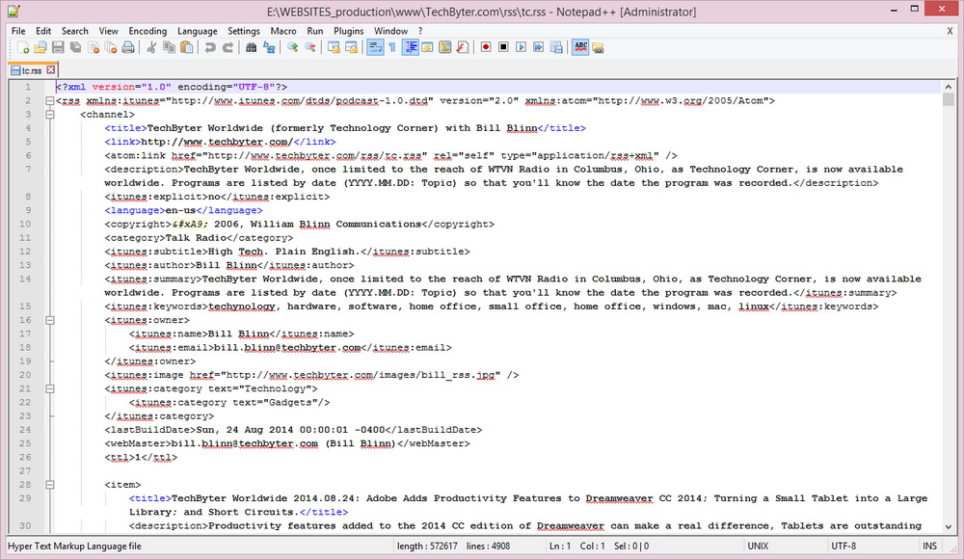
Task: Click the Open file folder icon
Action: coord(40,47)
